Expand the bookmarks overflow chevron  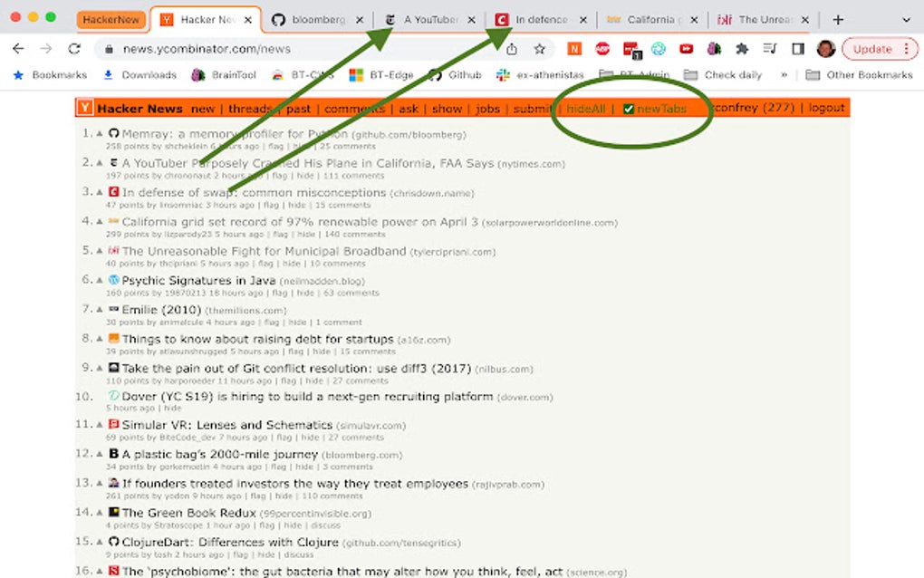(x=783, y=74)
